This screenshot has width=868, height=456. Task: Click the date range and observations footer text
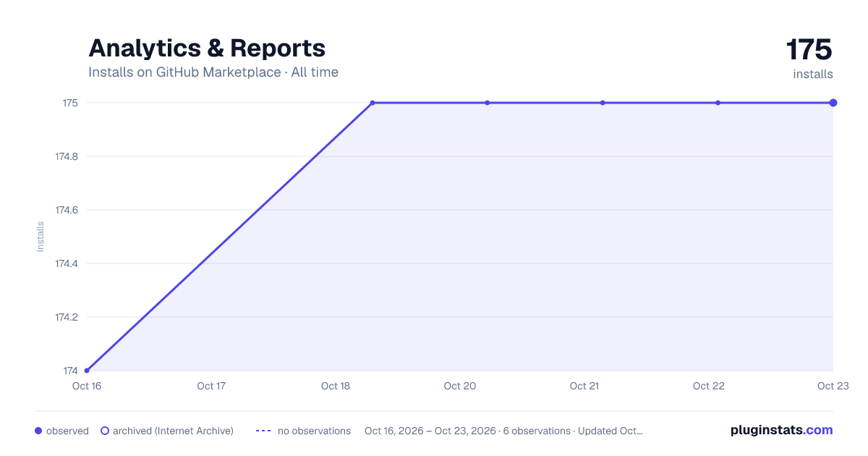pyautogui.click(x=503, y=431)
